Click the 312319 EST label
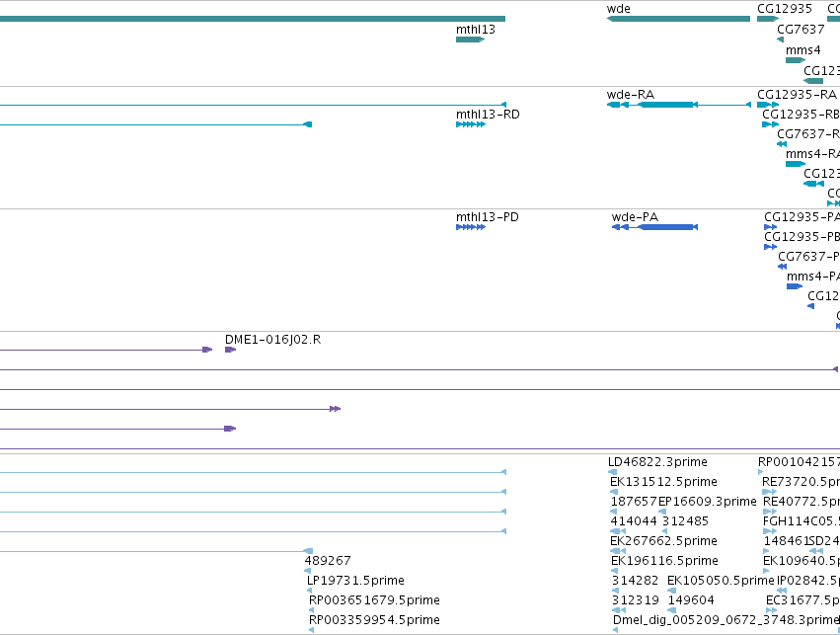 [x=636, y=600]
